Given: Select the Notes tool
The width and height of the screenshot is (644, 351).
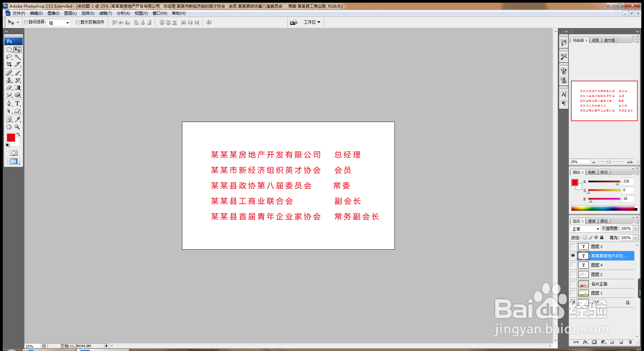Looking at the screenshot, I should pyautogui.click(x=9, y=119).
